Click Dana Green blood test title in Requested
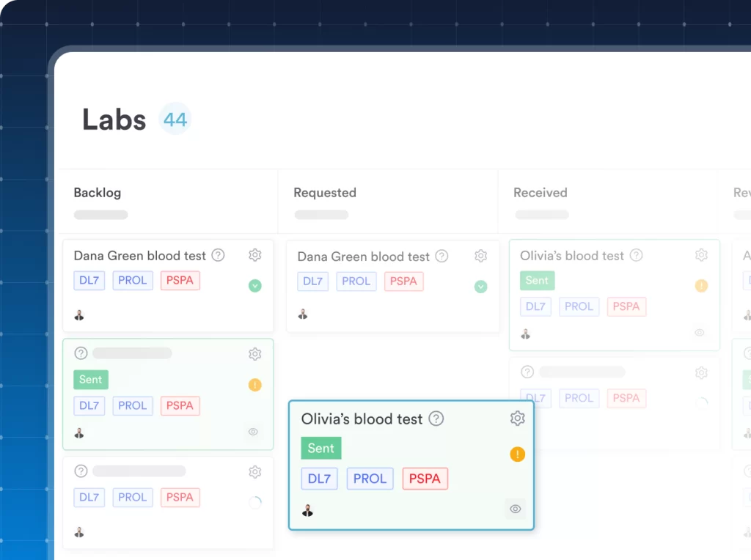Image resolution: width=751 pixels, height=560 pixels. click(x=363, y=257)
